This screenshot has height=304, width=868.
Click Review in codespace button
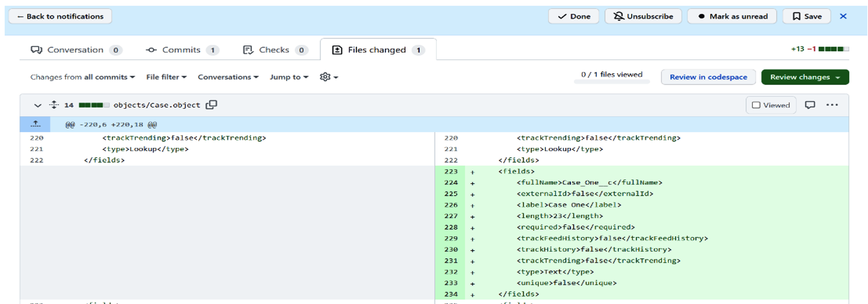708,77
